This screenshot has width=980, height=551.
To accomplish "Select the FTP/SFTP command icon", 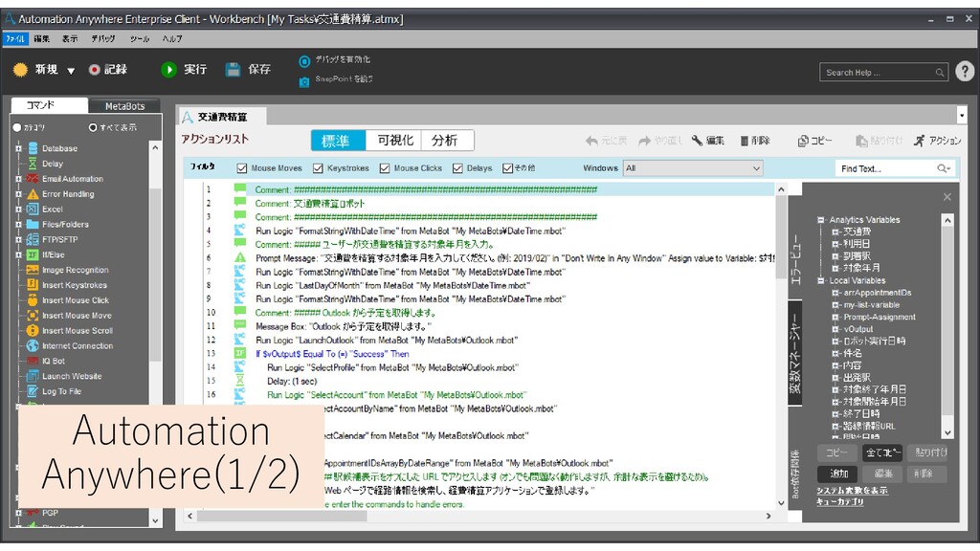I will click(x=33, y=239).
